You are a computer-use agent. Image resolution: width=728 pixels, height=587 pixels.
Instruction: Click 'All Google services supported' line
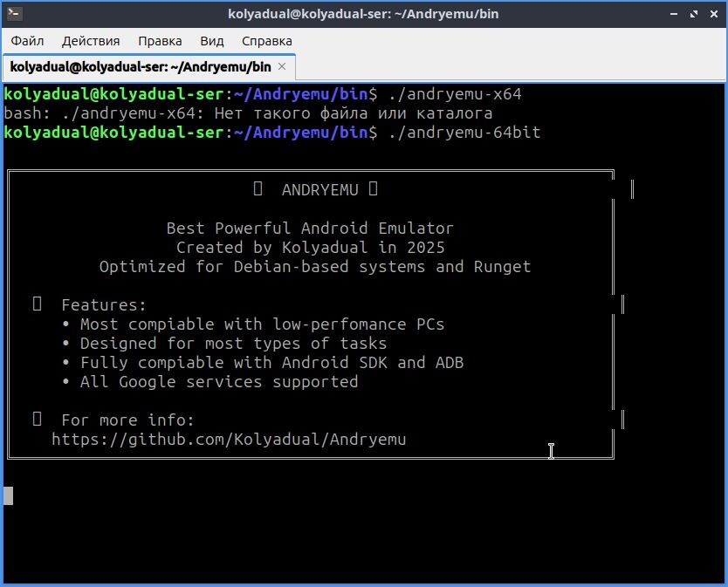219,382
